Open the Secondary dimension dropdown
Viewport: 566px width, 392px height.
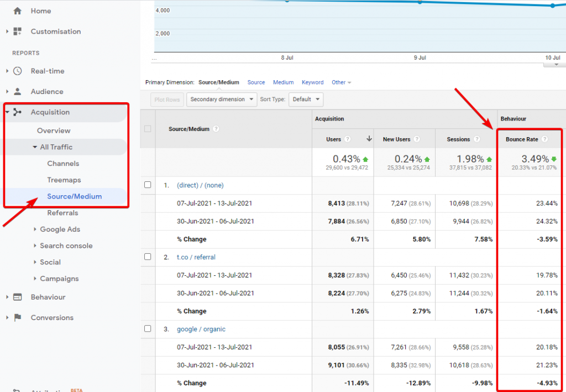click(222, 100)
